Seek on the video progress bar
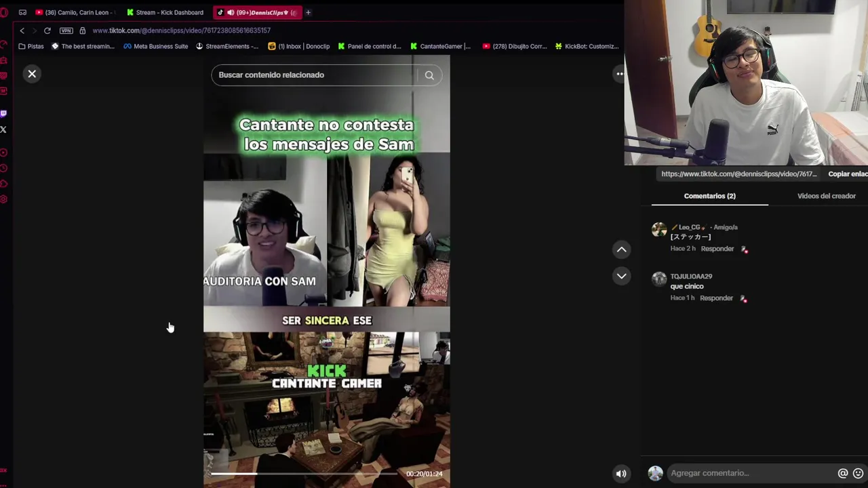The image size is (868, 488). pyautogui.click(x=305, y=474)
